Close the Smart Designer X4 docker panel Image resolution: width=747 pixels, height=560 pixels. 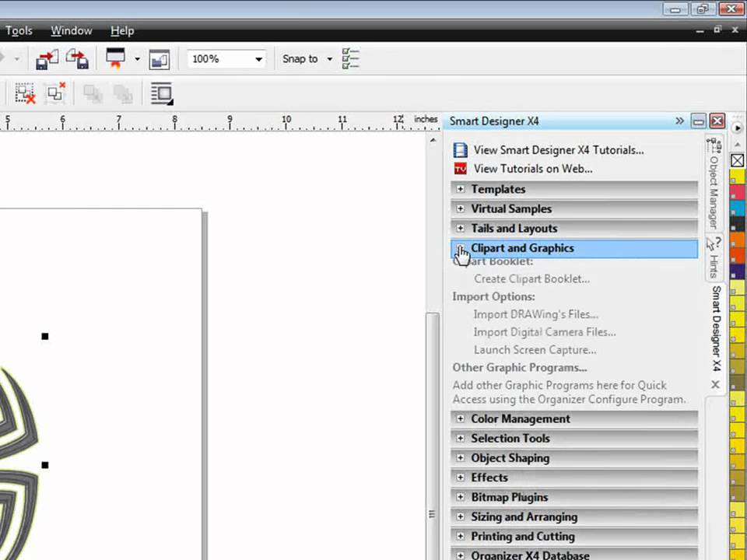717,121
